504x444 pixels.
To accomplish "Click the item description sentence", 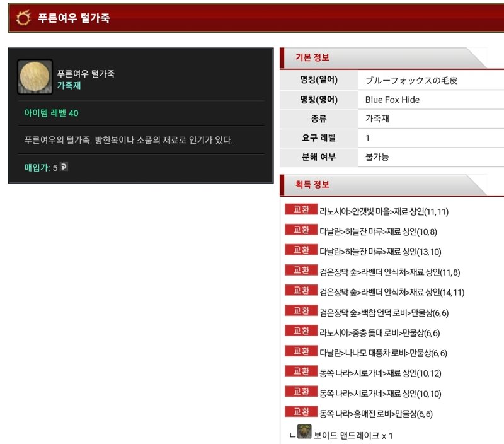I will [x=129, y=140].
